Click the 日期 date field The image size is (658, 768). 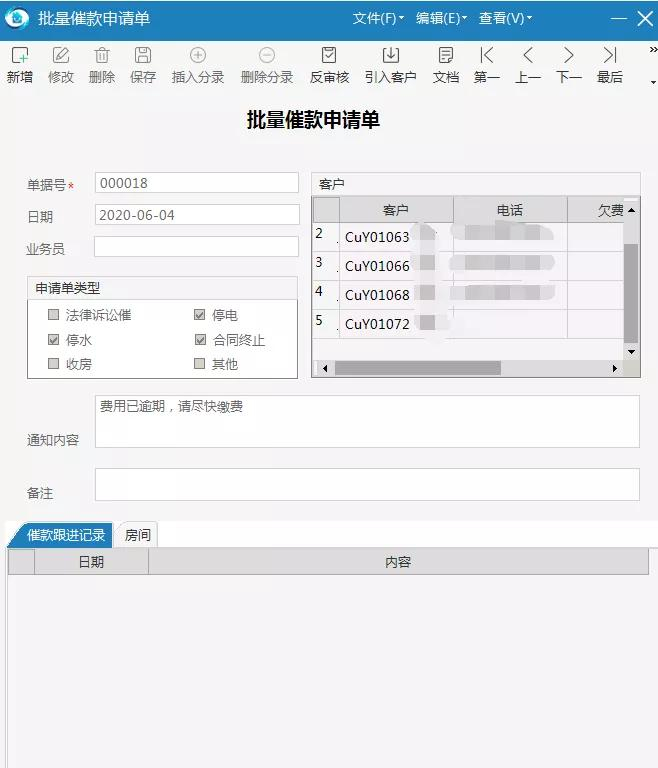tap(197, 215)
